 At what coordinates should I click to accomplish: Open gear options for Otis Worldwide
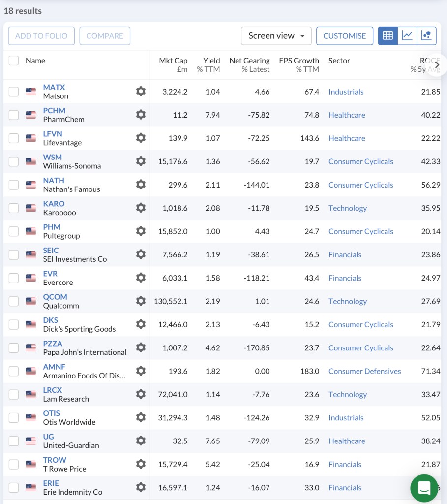click(x=141, y=417)
